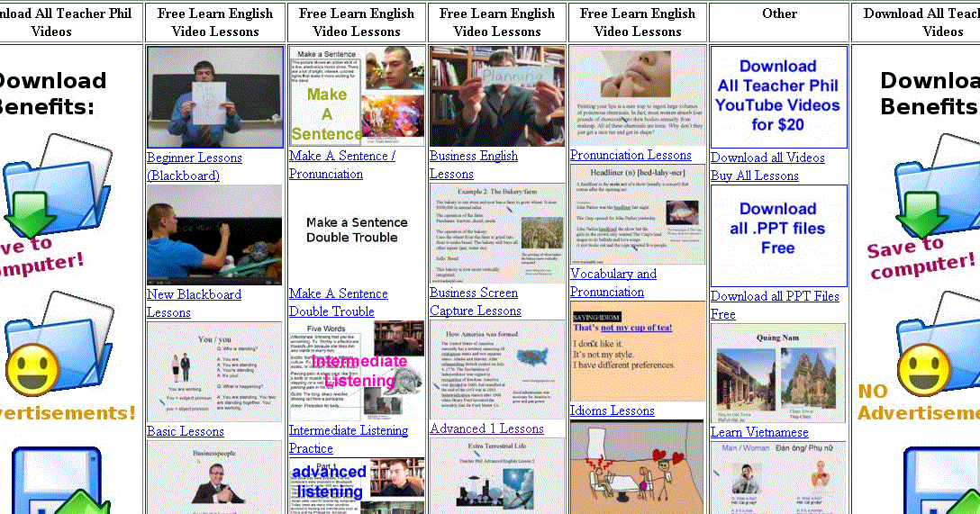
Task: Open the stick figure dinner drawing thumbnail
Action: coord(638,467)
